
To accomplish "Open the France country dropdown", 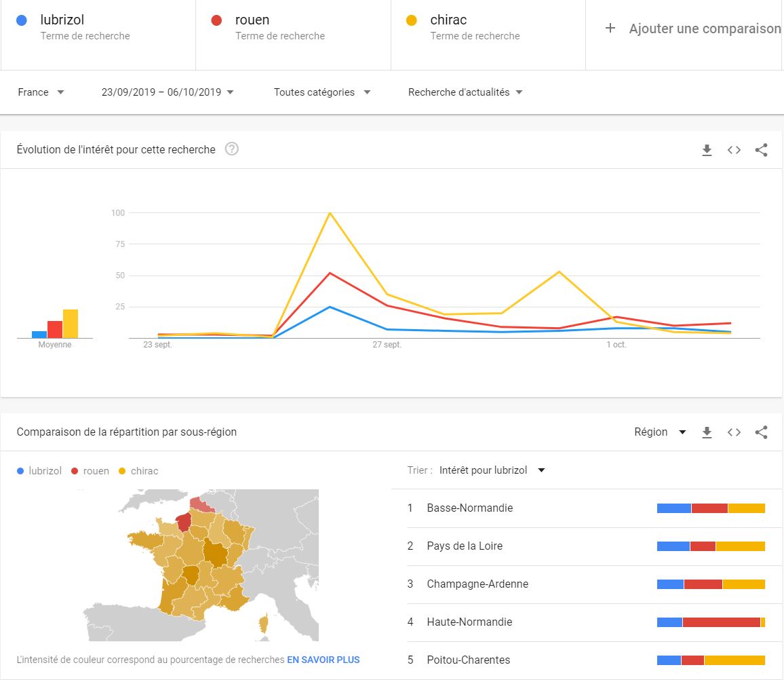I will (41, 92).
